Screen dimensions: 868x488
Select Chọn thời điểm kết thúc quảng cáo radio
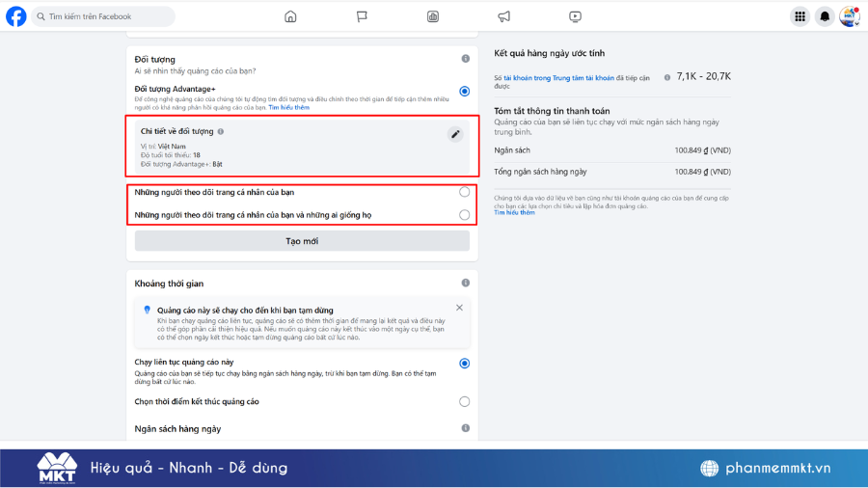point(465,402)
